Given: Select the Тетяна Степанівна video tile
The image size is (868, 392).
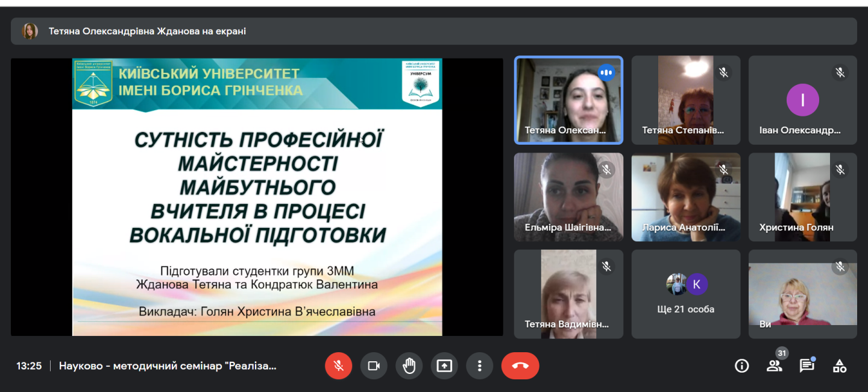Looking at the screenshot, I should (686, 100).
